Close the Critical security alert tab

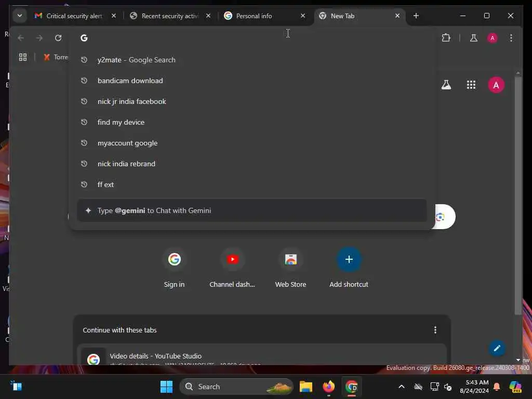pyautogui.click(x=114, y=16)
